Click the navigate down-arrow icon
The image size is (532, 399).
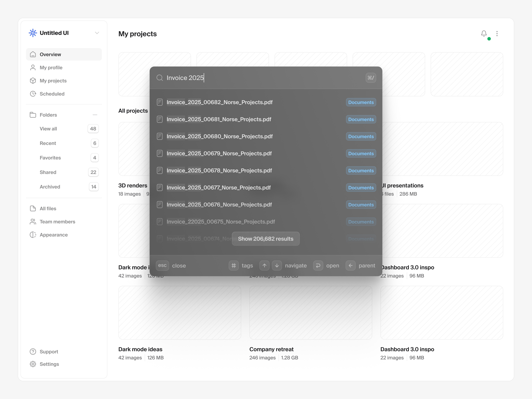point(277,266)
